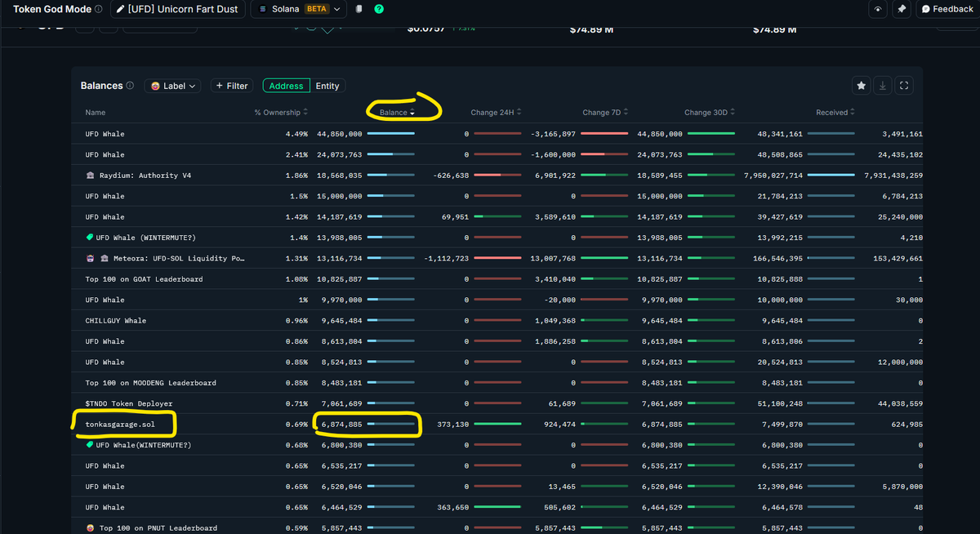Screen dimensions: 980x534
Task: Click the bank icon beside Raydium: Authority V4
Action: (x=90, y=176)
